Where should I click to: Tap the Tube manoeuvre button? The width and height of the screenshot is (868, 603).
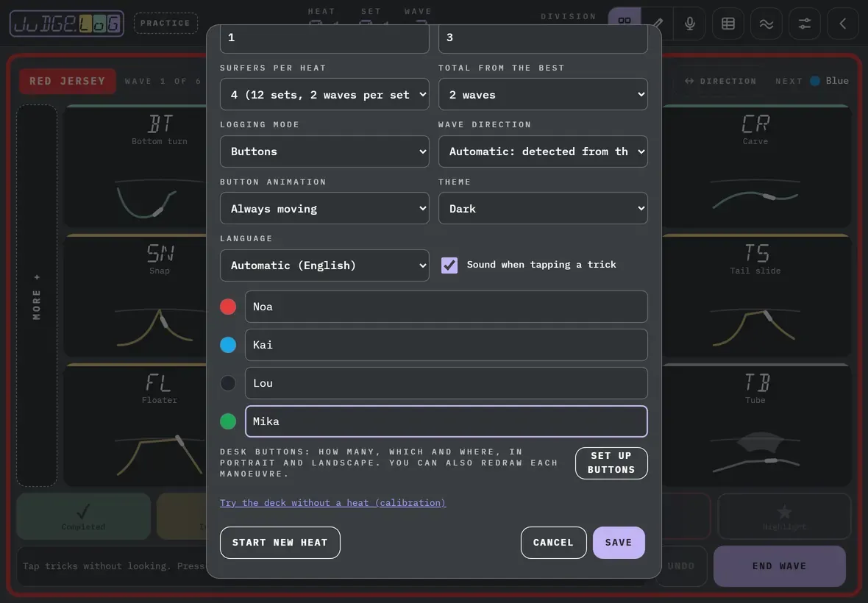pos(756,425)
